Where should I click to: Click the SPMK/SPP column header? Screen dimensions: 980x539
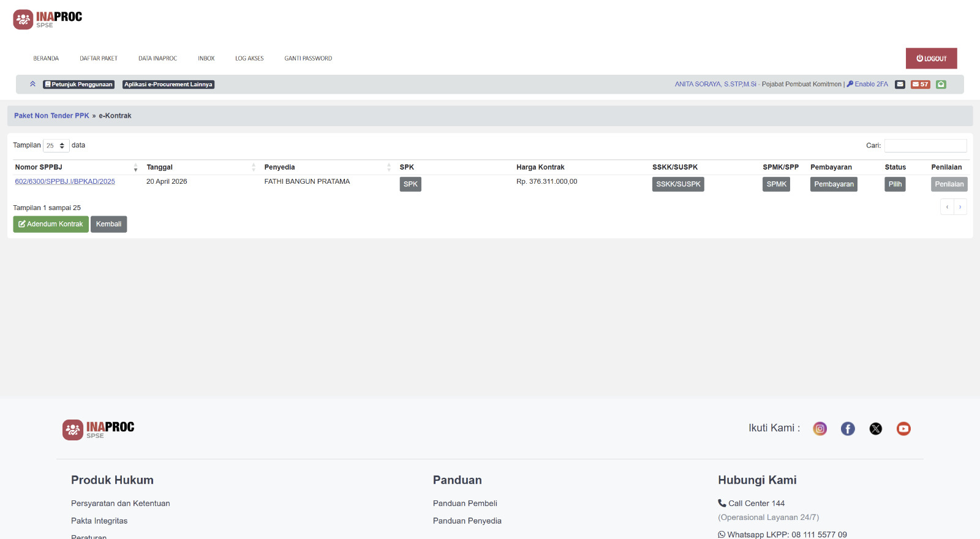click(x=780, y=167)
